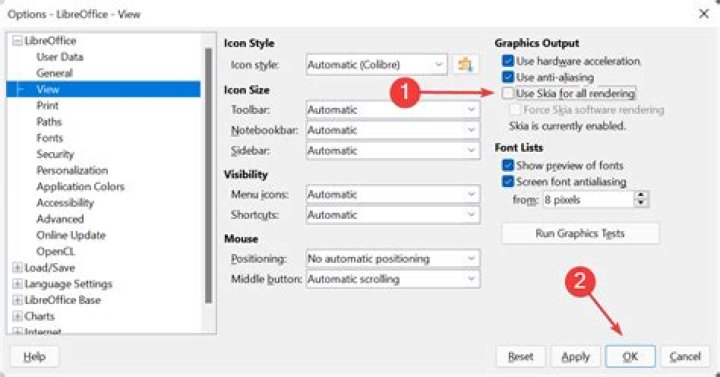720x377 pixels.
Task: Select Application Colors in the tree
Action: click(x=80, y=186)
